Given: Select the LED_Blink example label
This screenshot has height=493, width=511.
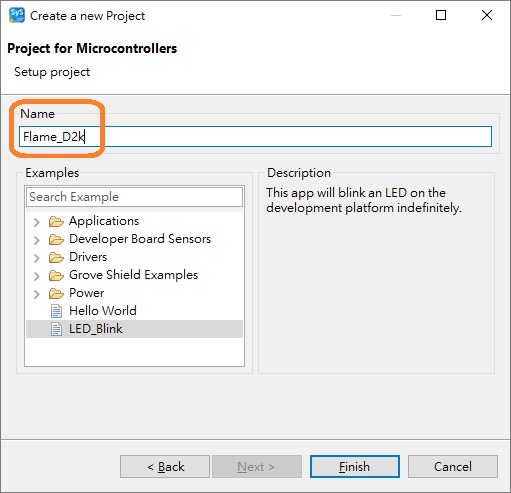Looking at the screenshot, I should (x=96, y=329).
